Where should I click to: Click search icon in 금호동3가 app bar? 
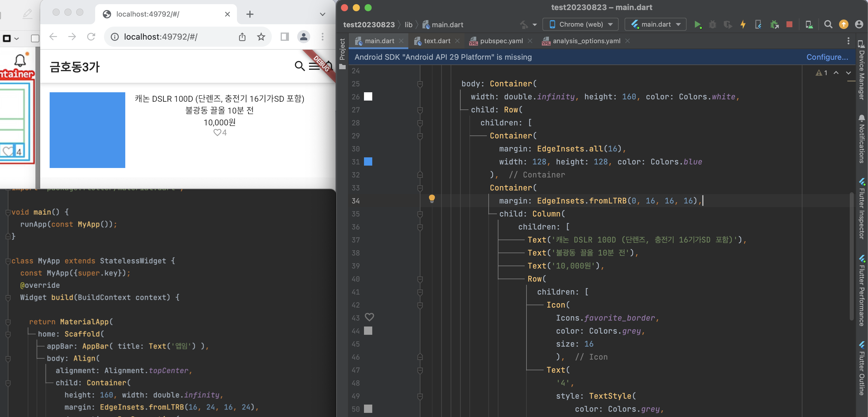[300, 66]
